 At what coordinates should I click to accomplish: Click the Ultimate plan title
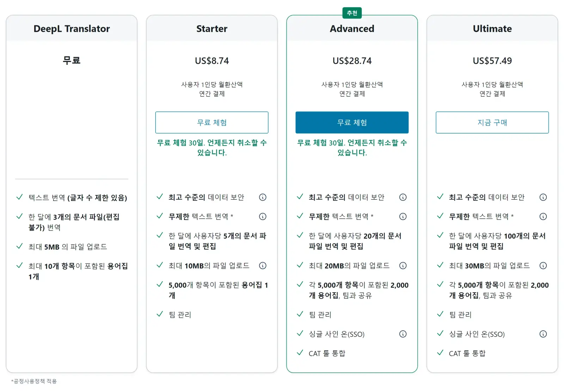492,29
